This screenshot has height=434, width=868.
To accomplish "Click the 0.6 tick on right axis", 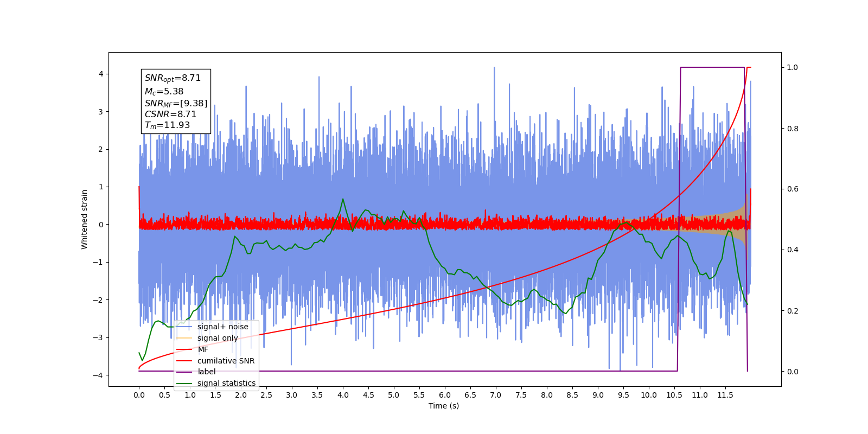I will pyautogui.click(x=793, y=189).
